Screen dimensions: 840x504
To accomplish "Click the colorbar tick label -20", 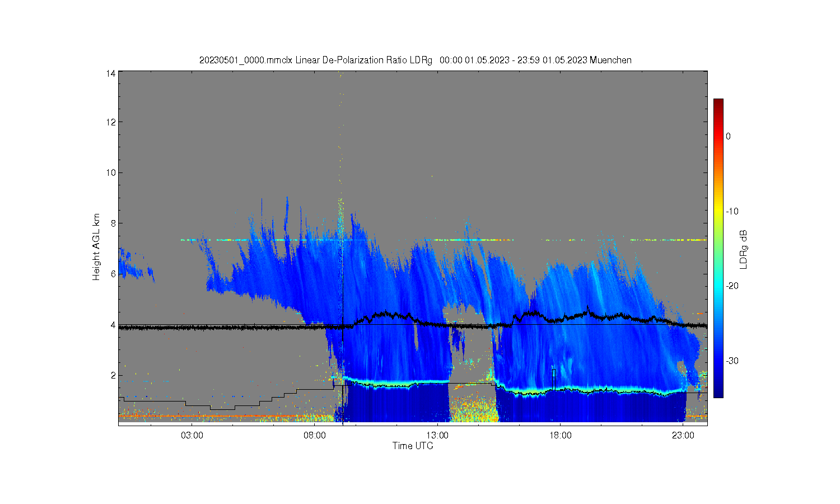I will coord(732,286).
